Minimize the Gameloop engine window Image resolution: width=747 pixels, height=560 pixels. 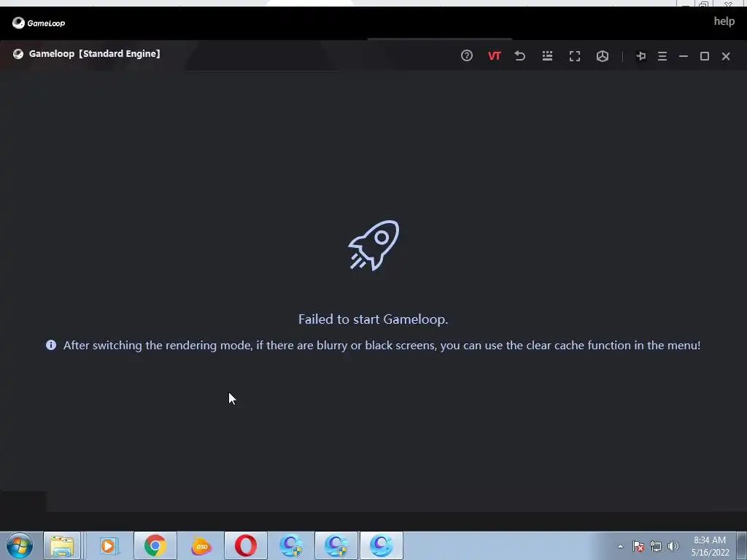[683, 56]
